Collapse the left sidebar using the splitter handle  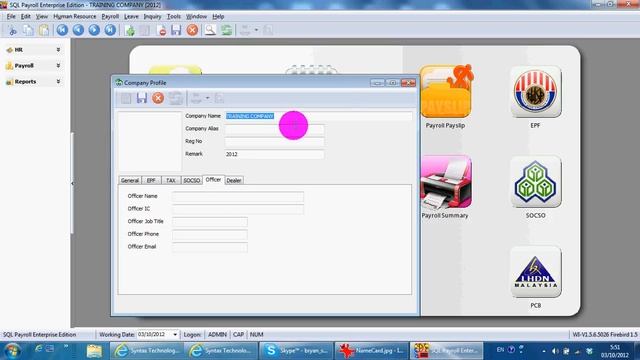click(x=72, y=183)
